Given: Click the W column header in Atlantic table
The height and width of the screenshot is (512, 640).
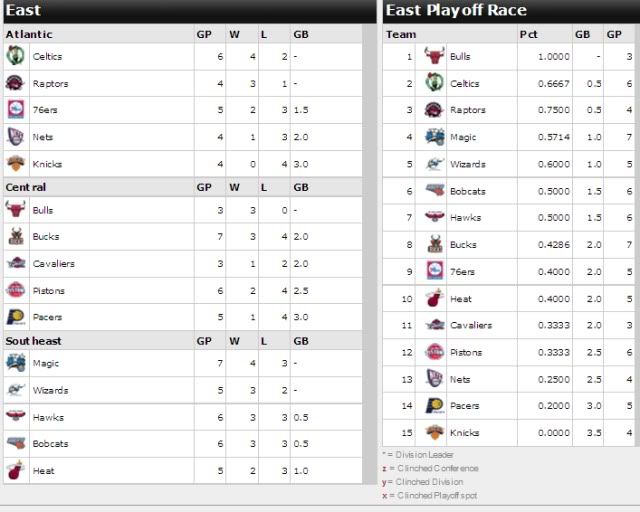Looking at the screenshot, I should (234, 34).
